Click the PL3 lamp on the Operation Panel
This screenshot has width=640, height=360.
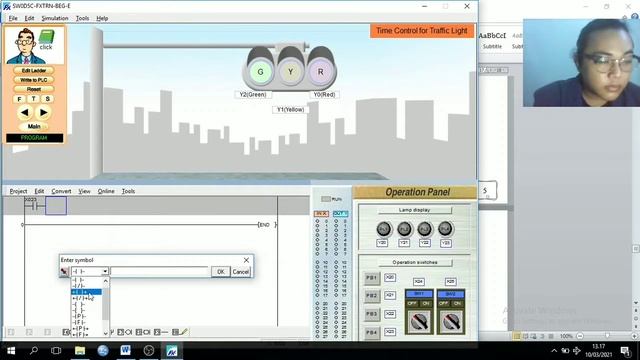424,229
